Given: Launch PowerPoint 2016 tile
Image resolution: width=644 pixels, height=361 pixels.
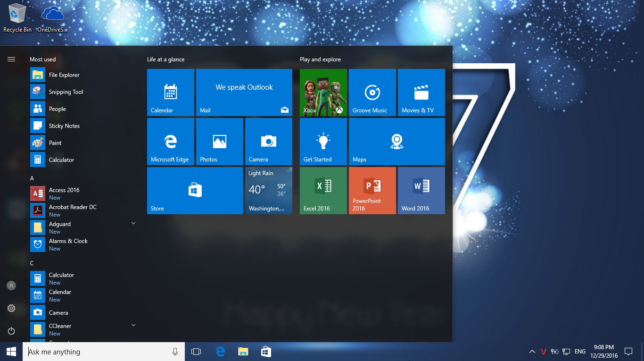Looking at the screenshot, I should (x=372, y=191).
